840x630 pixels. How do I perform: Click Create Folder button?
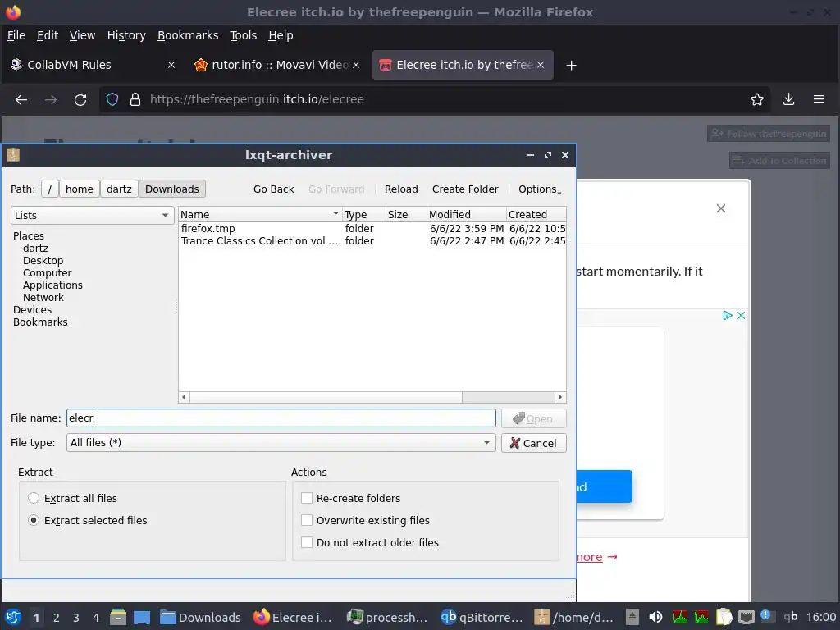click(465, 189)
